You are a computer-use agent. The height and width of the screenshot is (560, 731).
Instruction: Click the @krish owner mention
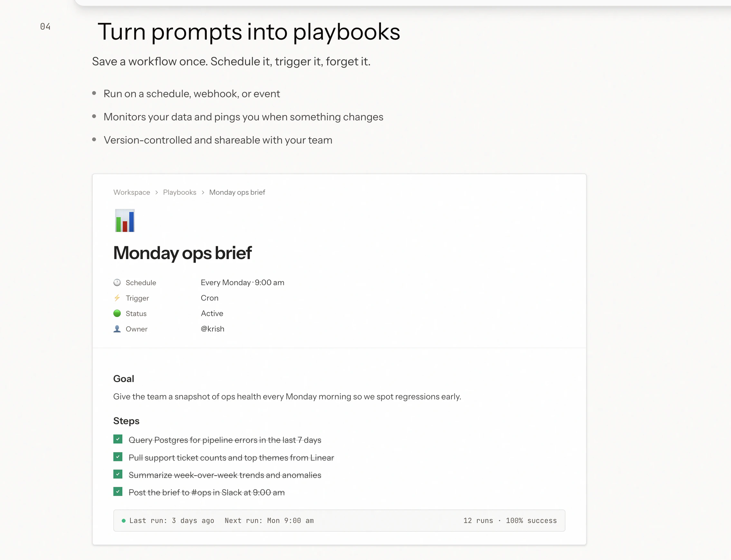(x=213, y=329)
